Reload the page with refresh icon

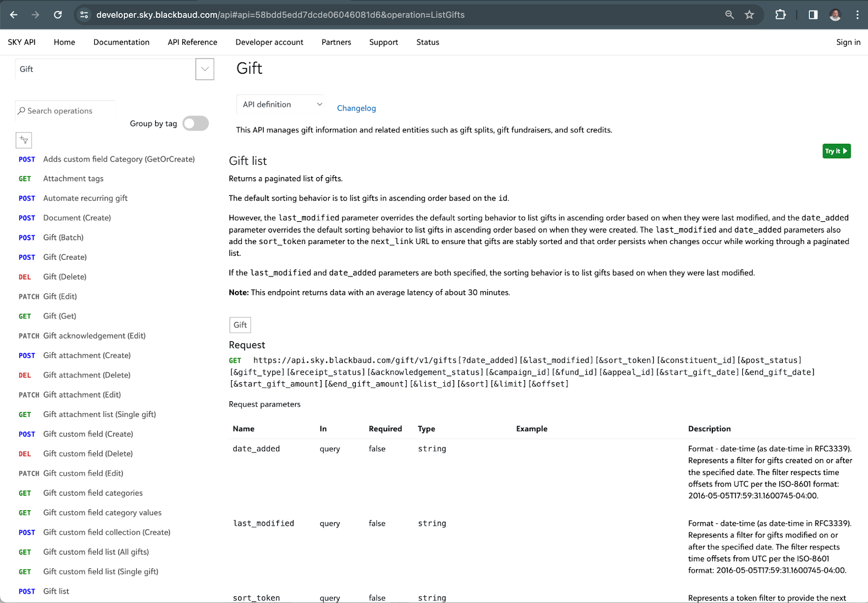[x=58, y=15]
